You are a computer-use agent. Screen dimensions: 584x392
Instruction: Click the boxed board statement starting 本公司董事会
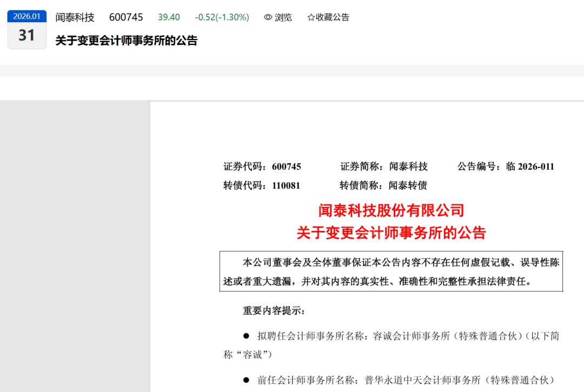[x=391, y=271]
